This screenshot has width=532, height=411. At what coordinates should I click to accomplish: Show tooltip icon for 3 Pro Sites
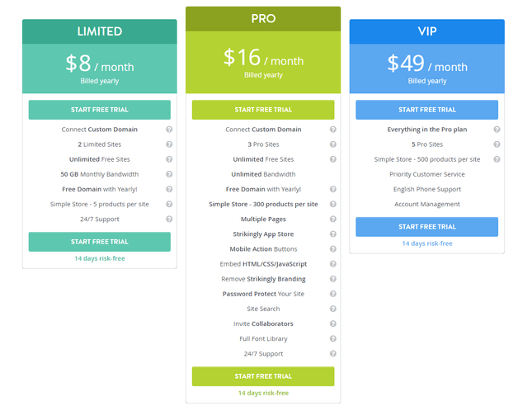[x=333, y=144]
